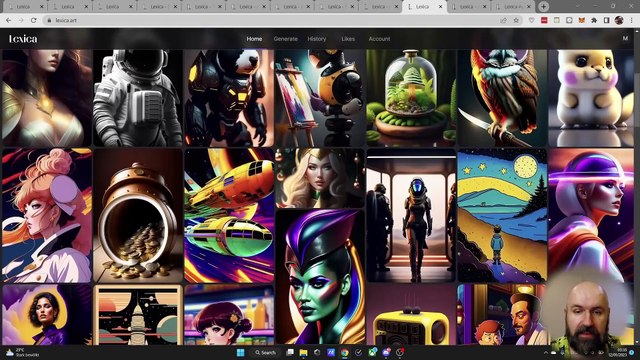Open the blonde woman with ornaments image

pyautogui.click(x=320, y=178)
